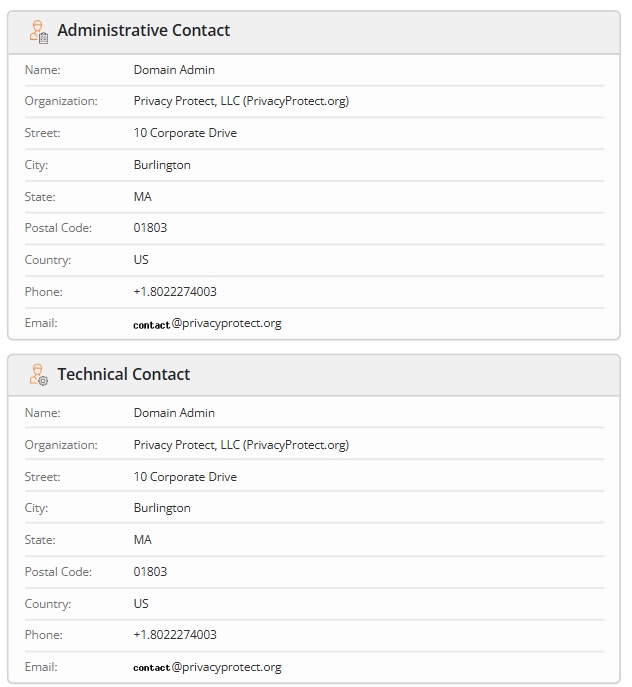This screenshot has height=687, width=632.
Task: Click administrative name Domain Admin
Action: pos(174,70)
